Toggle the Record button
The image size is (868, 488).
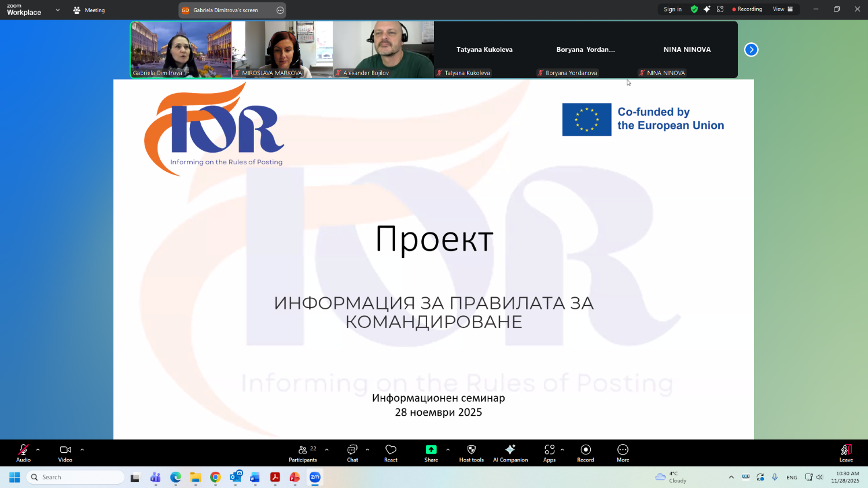(586, 453)
